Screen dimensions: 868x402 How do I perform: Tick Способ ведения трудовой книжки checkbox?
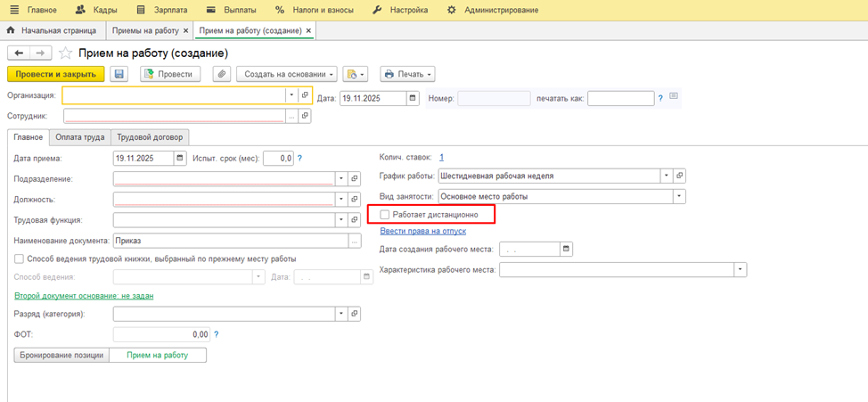[20, 258]
